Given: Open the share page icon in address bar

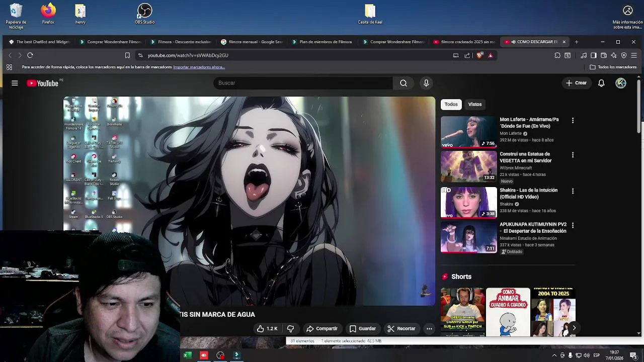Looking at the screenshot, I should (467, 55).
